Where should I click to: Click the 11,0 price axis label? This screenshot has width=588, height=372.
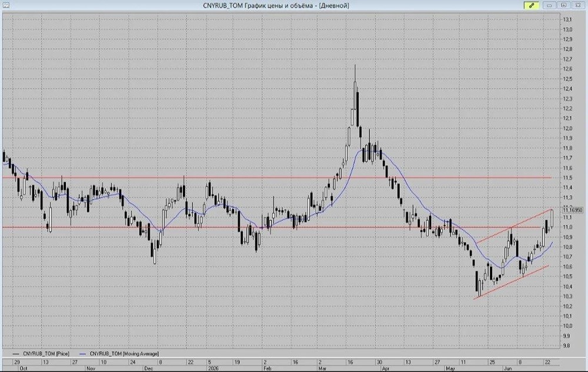click(x=567, y=227)
